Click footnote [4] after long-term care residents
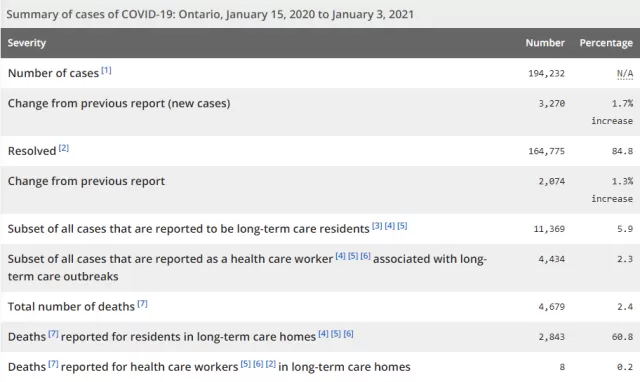Image resolution: width=640 pixels, height=382 pixels. click(390, 226)
